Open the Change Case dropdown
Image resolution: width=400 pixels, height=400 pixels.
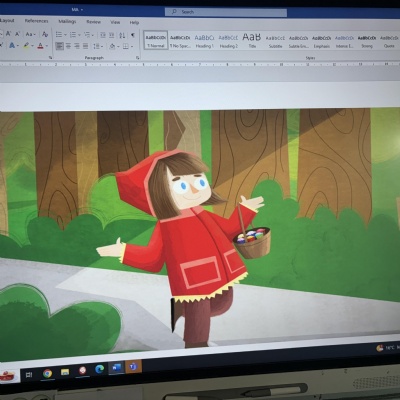(30, 34)
